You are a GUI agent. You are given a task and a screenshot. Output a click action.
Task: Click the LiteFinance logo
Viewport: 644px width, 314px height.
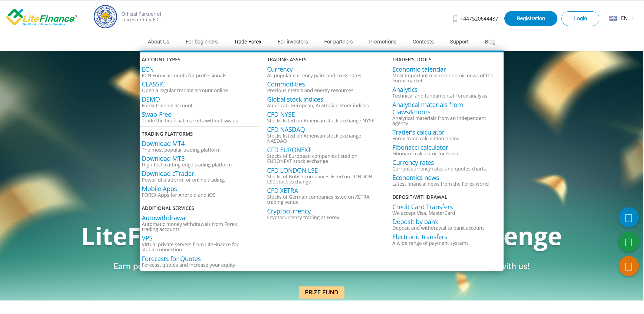41,17
